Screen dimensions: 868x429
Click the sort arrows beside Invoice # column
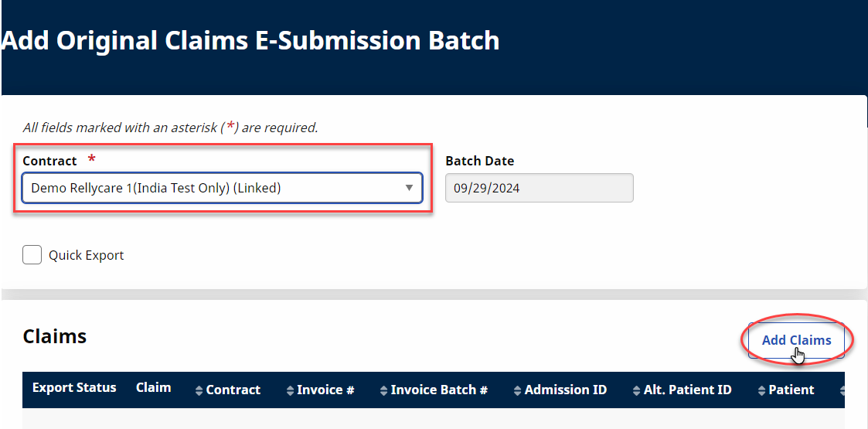290,390
